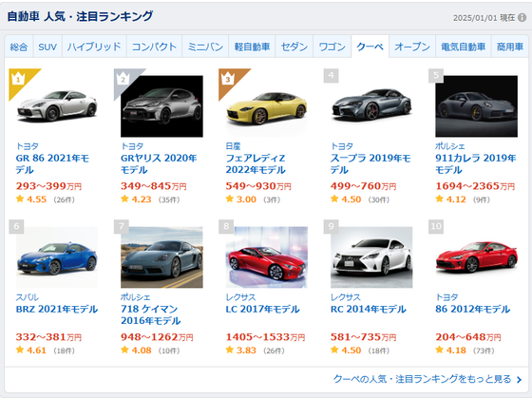Click the red Toyota 86 car photo
The height and width of the screenshot is (398, 532).
[476, 257]
